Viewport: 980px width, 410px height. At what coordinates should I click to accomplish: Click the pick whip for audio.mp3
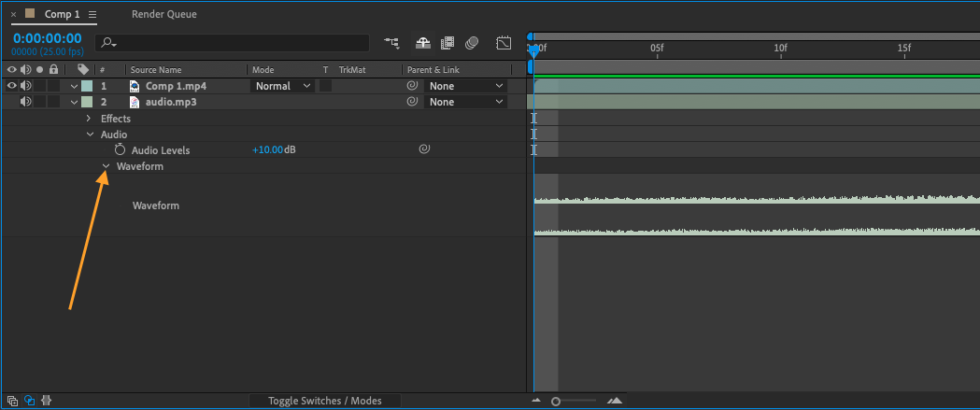coord(412,102)
